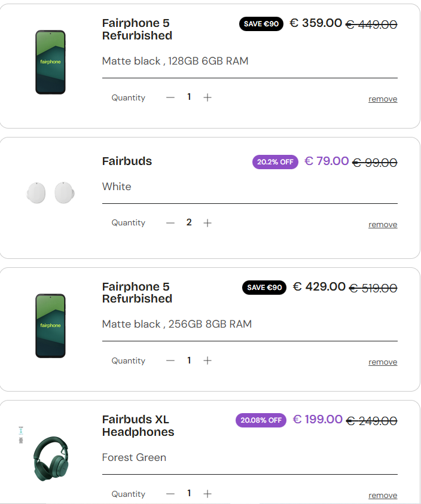Click the 20.2% OFF badge
Screen dimensions: 421x504
(275, 162)
